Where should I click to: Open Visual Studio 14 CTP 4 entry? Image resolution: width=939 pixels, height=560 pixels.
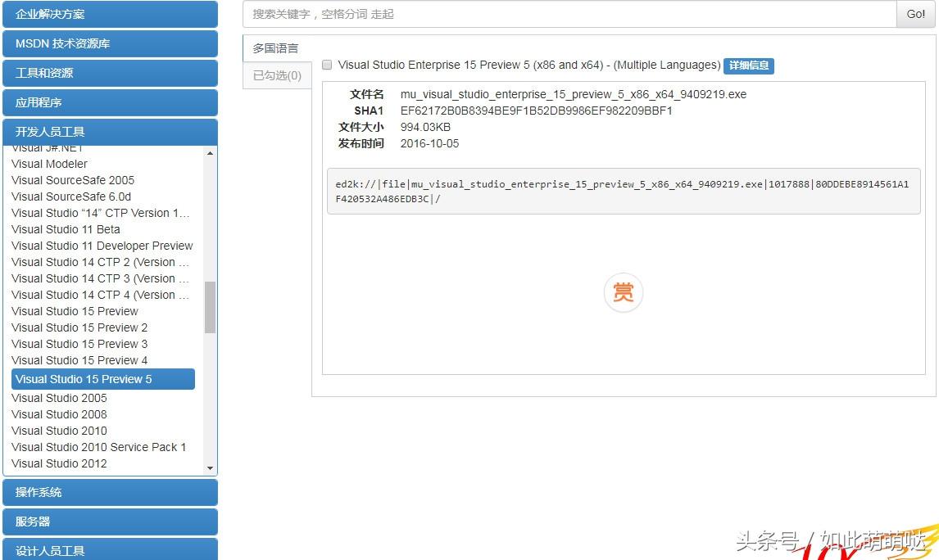[x=100, y=295]
